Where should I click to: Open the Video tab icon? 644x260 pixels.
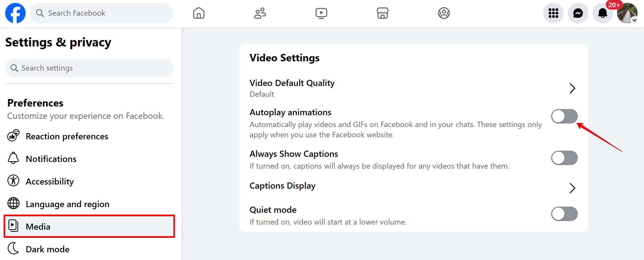coord(321,13)
